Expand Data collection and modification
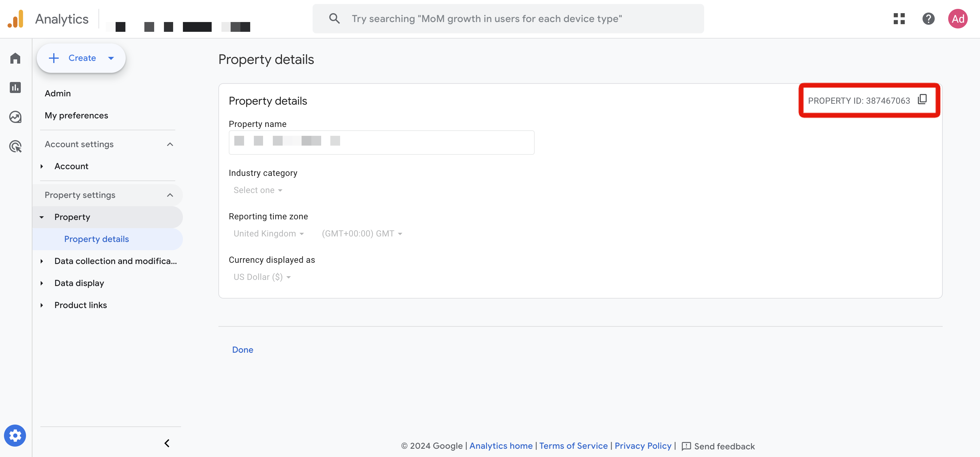 pos(42,261)
